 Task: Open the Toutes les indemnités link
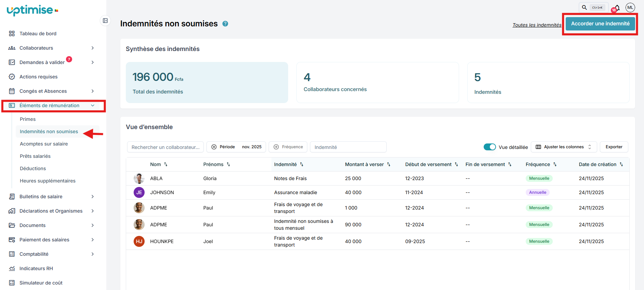click(x=537, y=25)
